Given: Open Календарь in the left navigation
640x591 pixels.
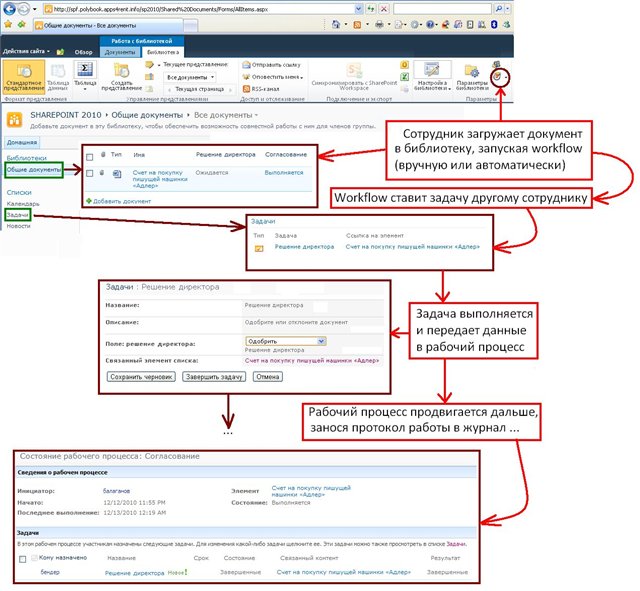Looking at the screenshot, I should click(x=23, y=204).
